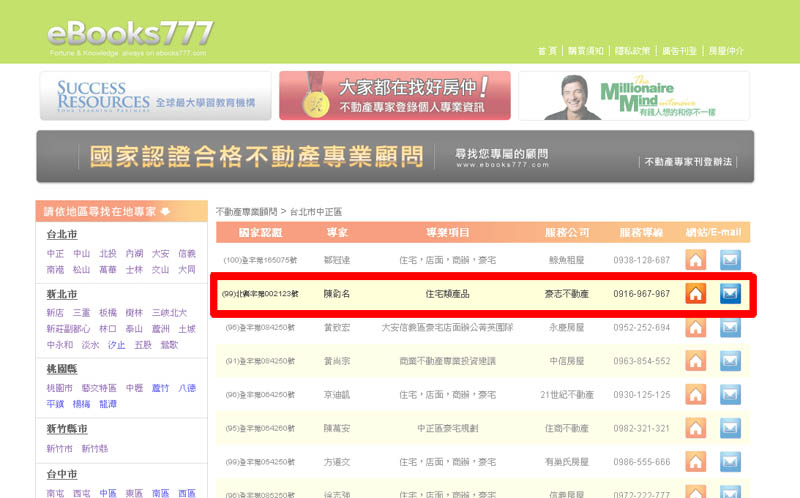800x498 pixels.
Task: Select 汐止 under 新北市
Action: [x=116, y=345]
